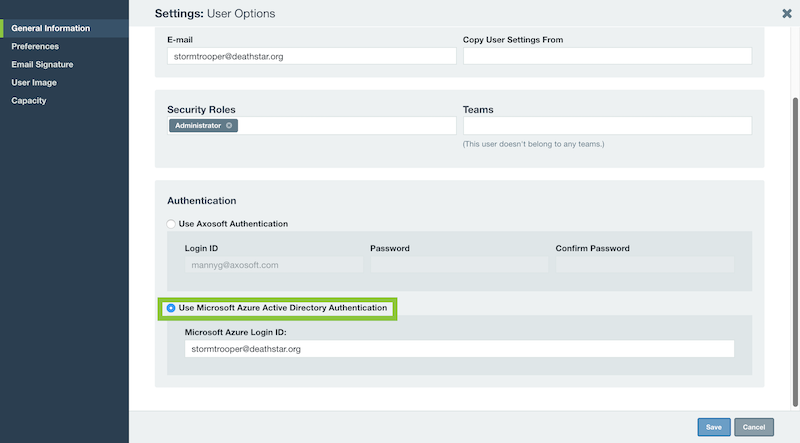This screenshot has width=800, height=443.
Task: Save the user options
Action: [714, 427]
